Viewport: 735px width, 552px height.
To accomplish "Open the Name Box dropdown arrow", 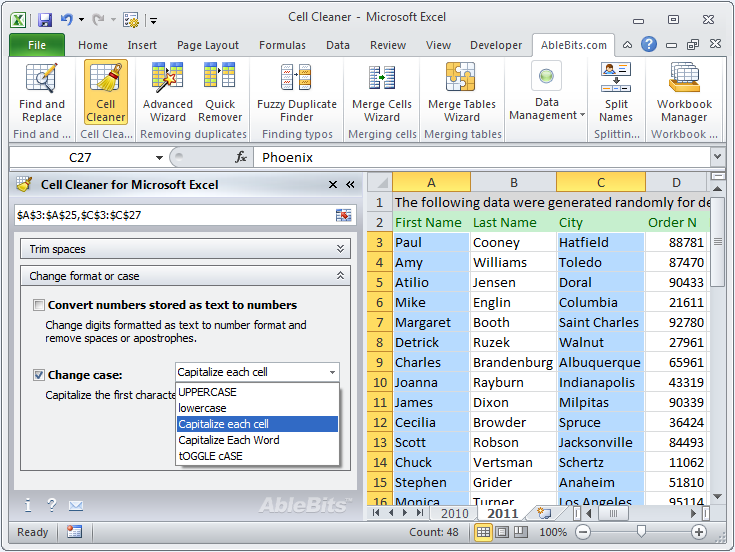I will pos(159,158).
